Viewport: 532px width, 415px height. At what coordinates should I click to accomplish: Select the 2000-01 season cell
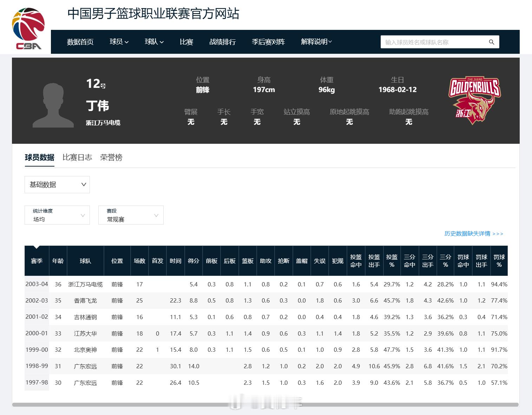pos(37,333)
